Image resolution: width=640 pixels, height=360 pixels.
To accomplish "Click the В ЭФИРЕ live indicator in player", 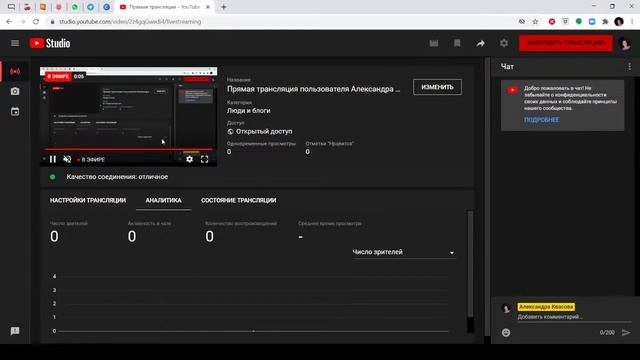I will [91, 160].
